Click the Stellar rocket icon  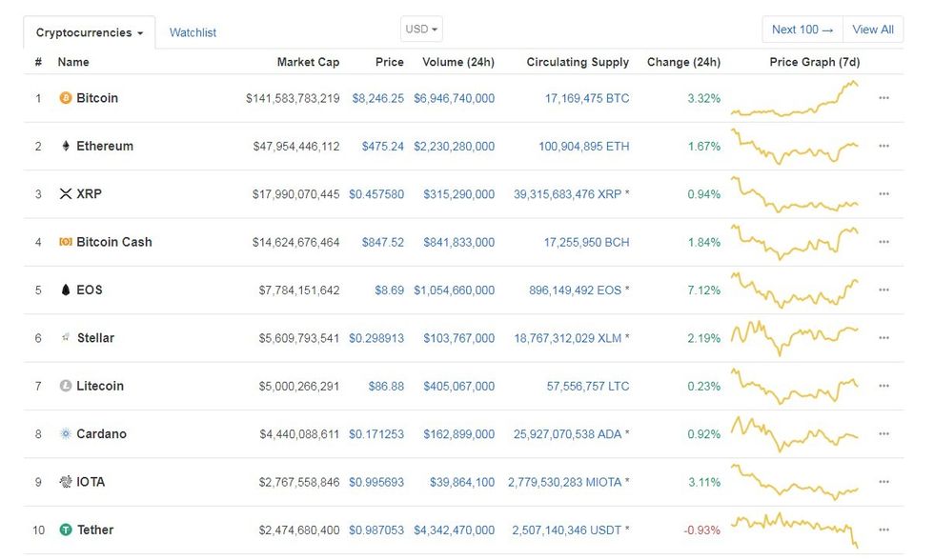tap(64, 337)
